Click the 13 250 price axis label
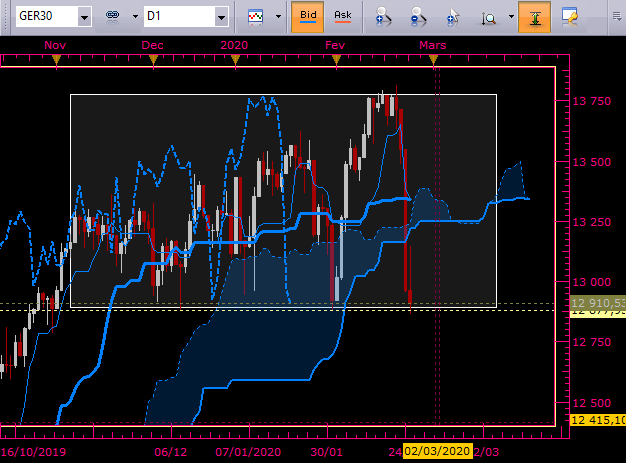Image resolution: width=626 pixels, height=463 pixels. pyautogui.click(x=592, y=222)
